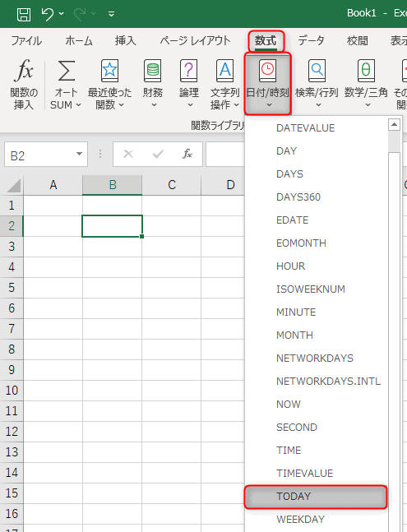Click the scroll up arrow in function list
This screenshot has height=532, width=407.
click(x=394, y=125)
